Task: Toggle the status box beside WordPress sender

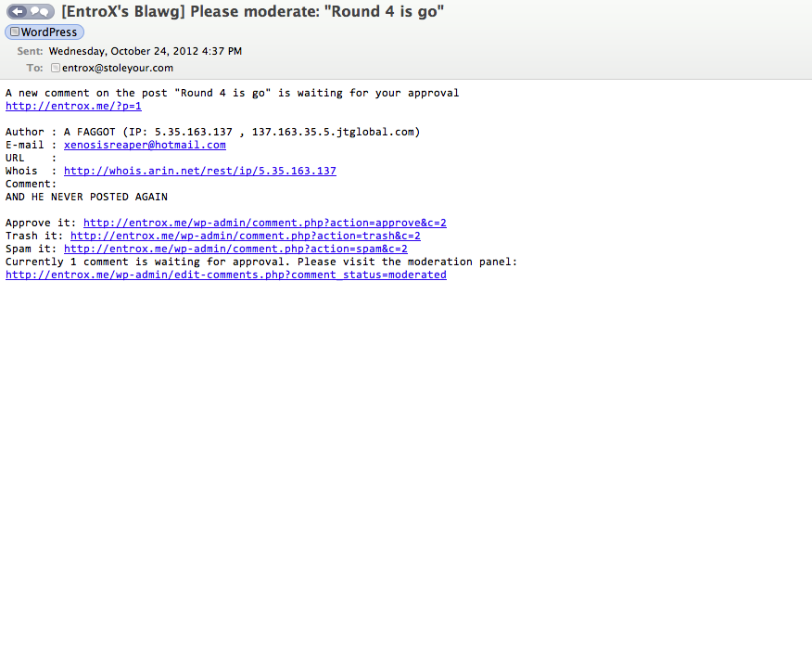Action: point(15,32)
